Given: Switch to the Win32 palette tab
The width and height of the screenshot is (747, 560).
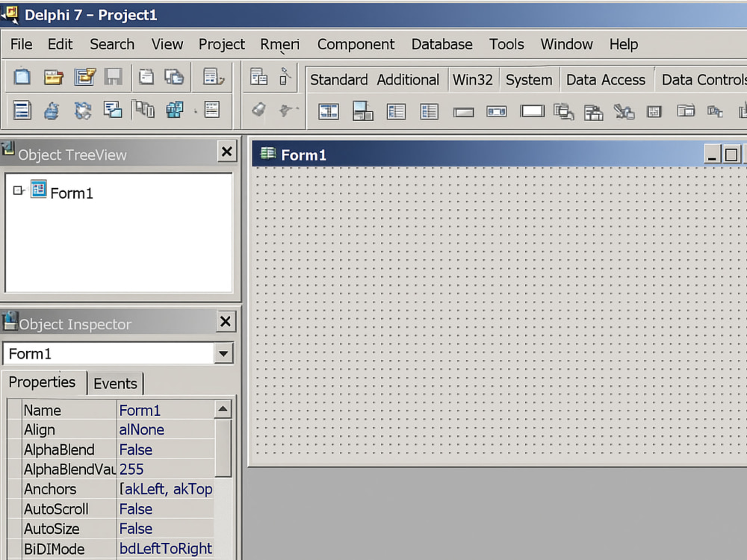Looking at the screenshot, I should (473, 80).
